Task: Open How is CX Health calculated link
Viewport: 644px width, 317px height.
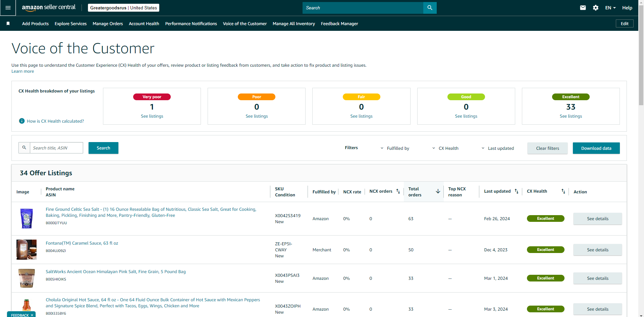Action: pos(55,121)
